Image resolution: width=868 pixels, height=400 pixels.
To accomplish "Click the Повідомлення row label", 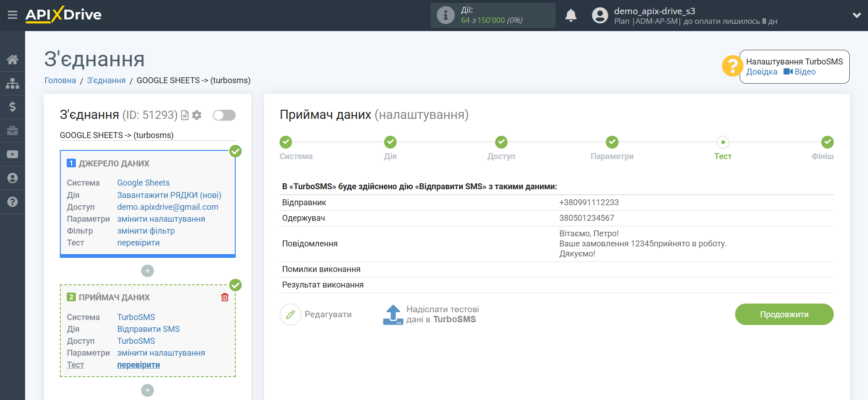I will click(x=310, y=244).
